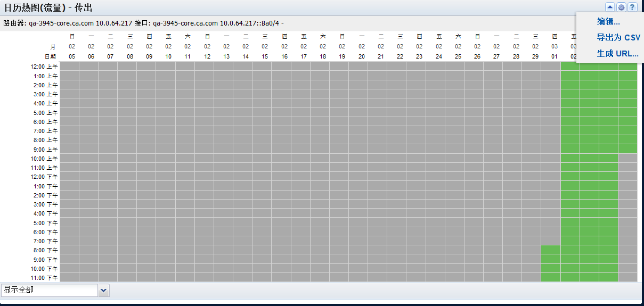Click the date 27 column header

496,56
